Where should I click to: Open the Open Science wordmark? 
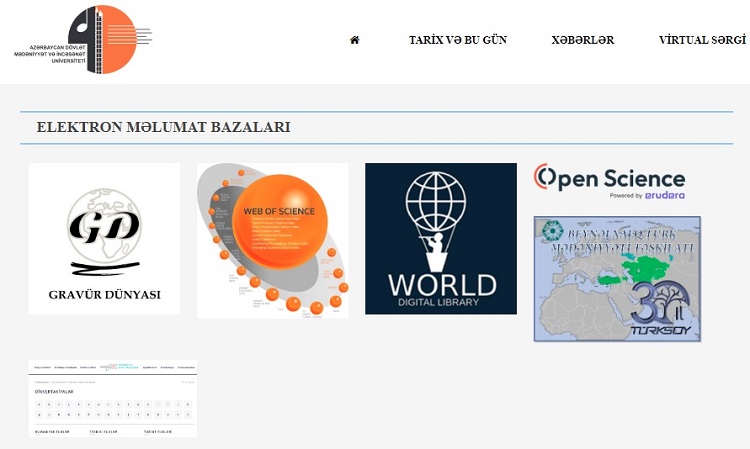pyautogui.click(x=622, y=177)
